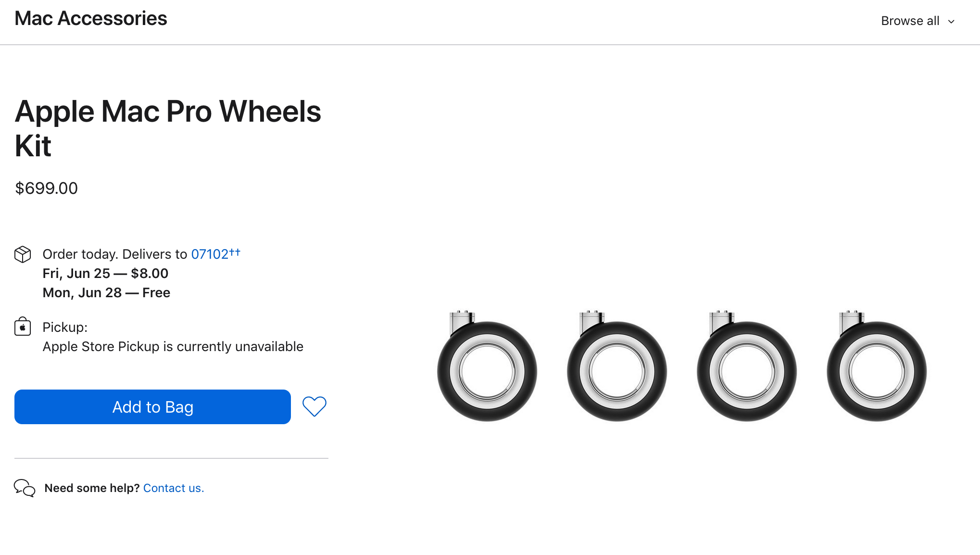The image size is (980, 555).
Task: Click the chat bubbles help icon
Action: (25, 488)
